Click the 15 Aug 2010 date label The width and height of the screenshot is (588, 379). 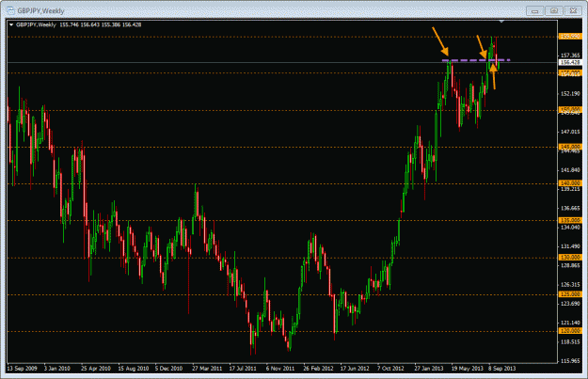point(134,369)
